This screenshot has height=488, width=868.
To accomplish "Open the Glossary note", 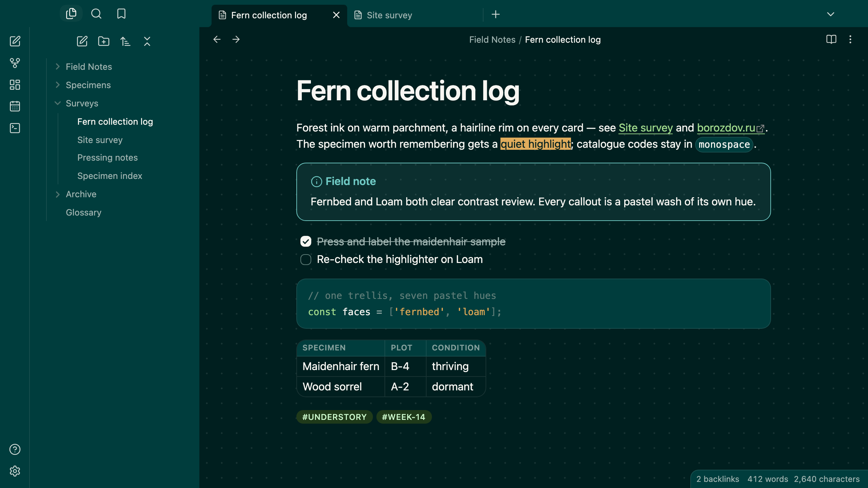I will pos(84,212).
